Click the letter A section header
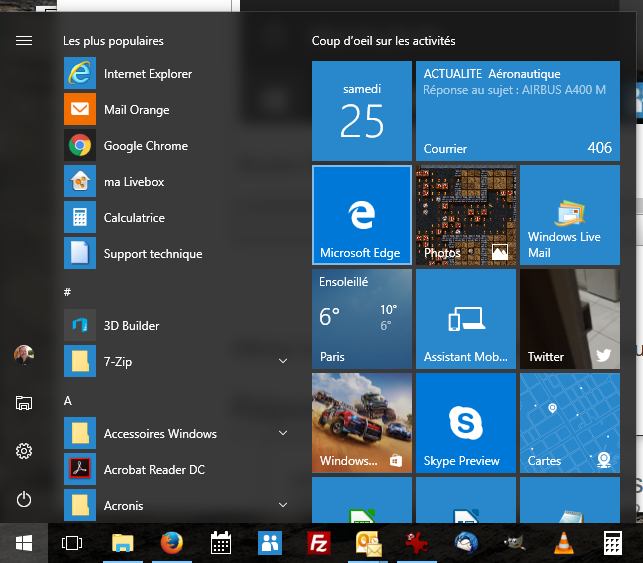 [68, 401]
